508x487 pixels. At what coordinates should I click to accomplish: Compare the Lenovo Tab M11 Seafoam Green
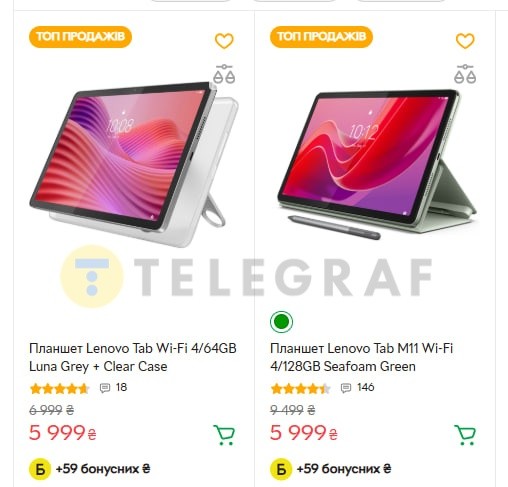pyautogui.click(x=465, y=74)
